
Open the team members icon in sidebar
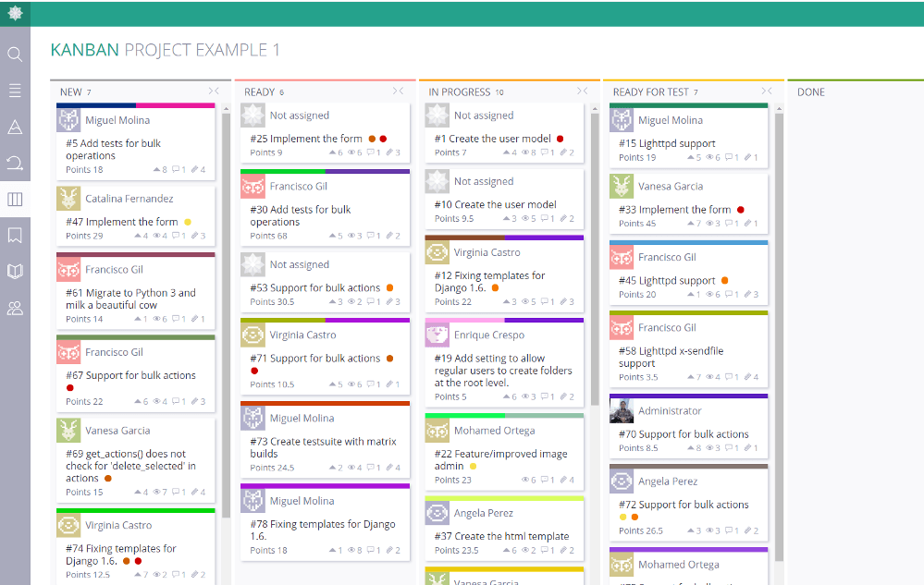(15, 308)
